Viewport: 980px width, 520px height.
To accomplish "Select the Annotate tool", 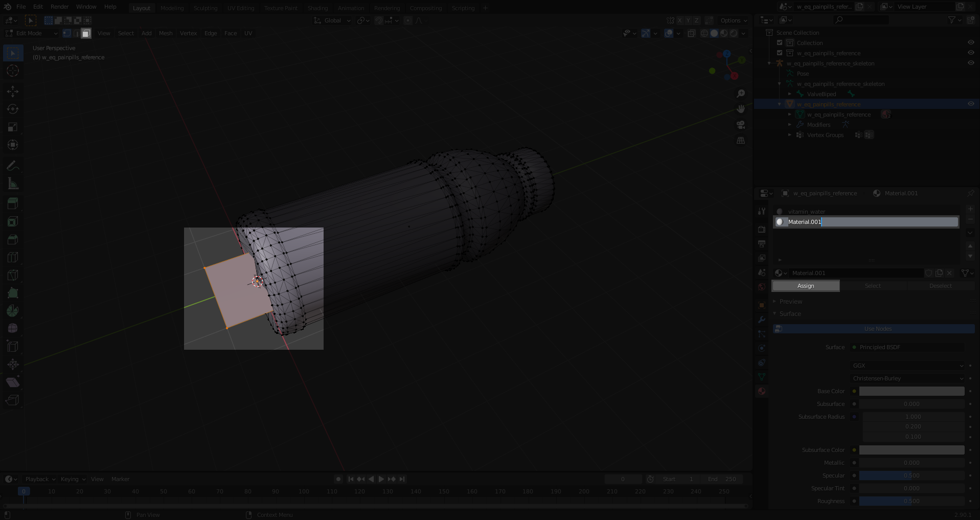I will 13,166.
